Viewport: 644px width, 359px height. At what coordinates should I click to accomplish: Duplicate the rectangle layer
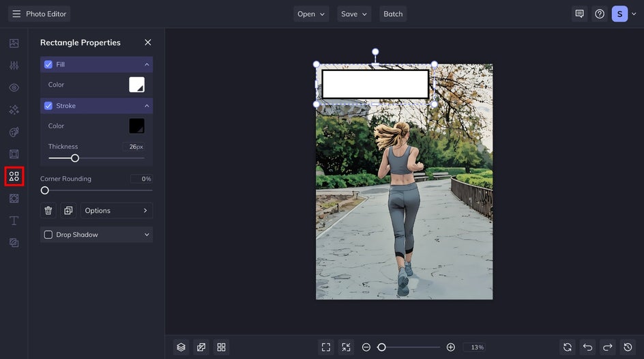click(x=68, y=210)
